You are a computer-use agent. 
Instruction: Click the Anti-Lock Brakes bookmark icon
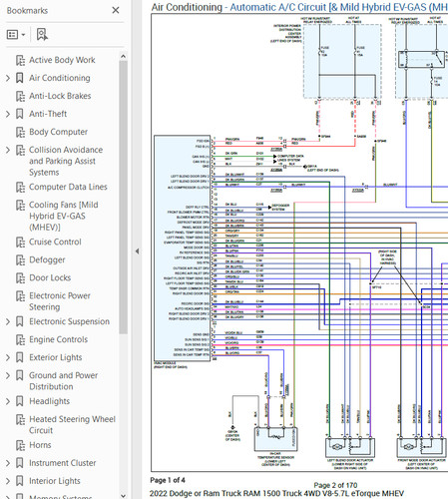pyautogui.click(x=20, y=96)
